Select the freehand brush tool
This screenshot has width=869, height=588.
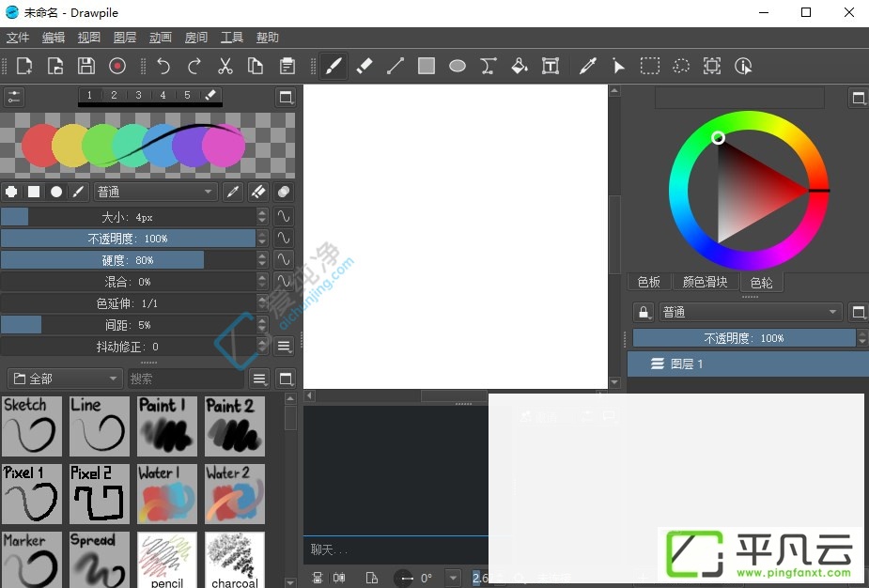(x=334, y=66)
